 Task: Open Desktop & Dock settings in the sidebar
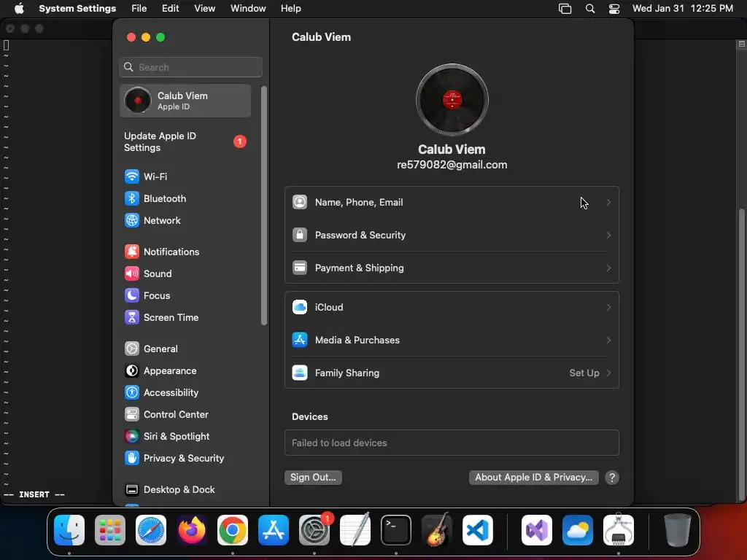coord(186,490)
